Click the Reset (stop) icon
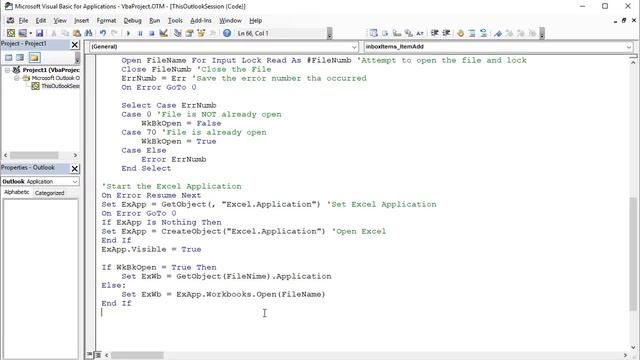The width and height of the screenshot is (640, 360). pos(151,33)
